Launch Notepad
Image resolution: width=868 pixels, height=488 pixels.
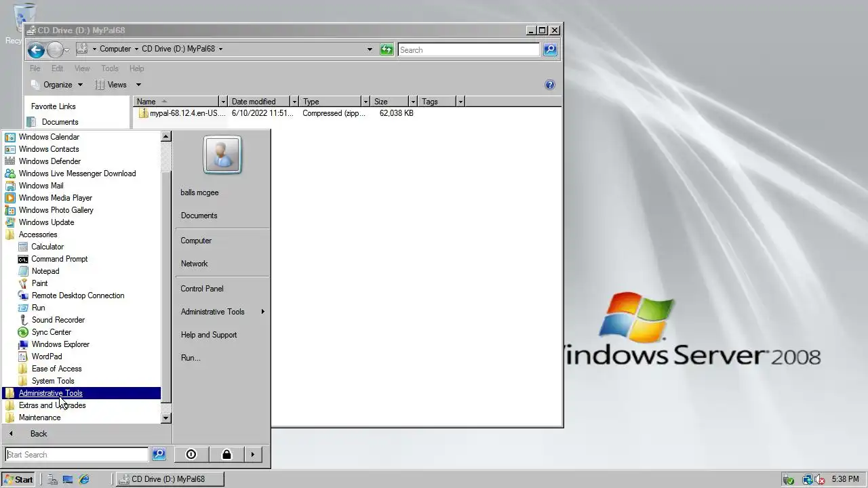click(45, 271)
